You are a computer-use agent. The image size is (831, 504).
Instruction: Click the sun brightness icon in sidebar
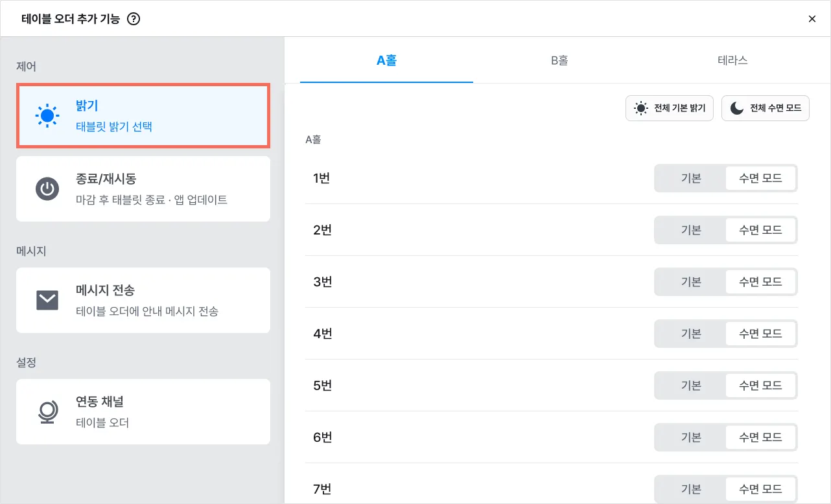(x=47, y=115)
